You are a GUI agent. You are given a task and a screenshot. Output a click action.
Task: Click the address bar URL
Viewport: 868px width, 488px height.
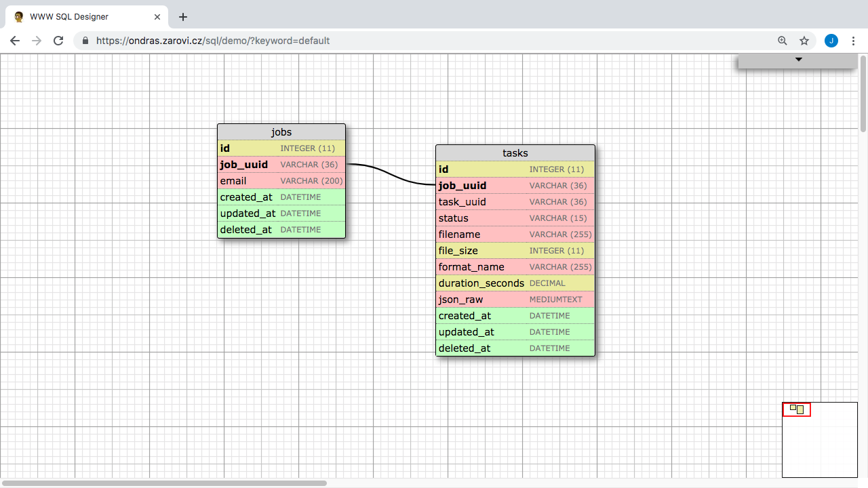tap(213, 41)
